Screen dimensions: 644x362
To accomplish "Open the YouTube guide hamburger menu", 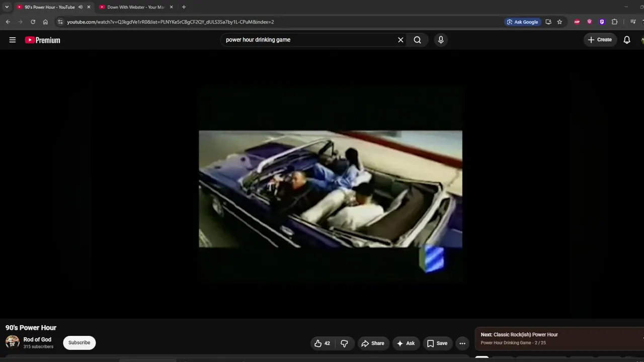I will coord(13,40).
